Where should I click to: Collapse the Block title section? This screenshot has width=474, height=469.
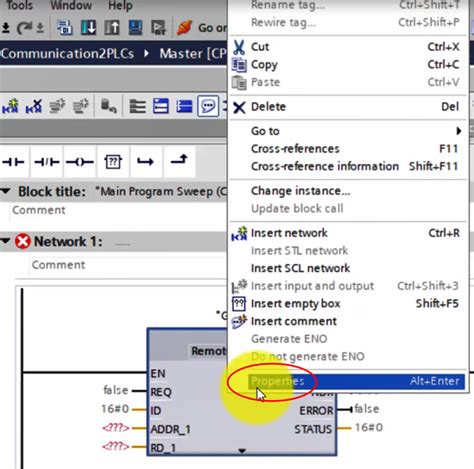[x=6, y=191]
